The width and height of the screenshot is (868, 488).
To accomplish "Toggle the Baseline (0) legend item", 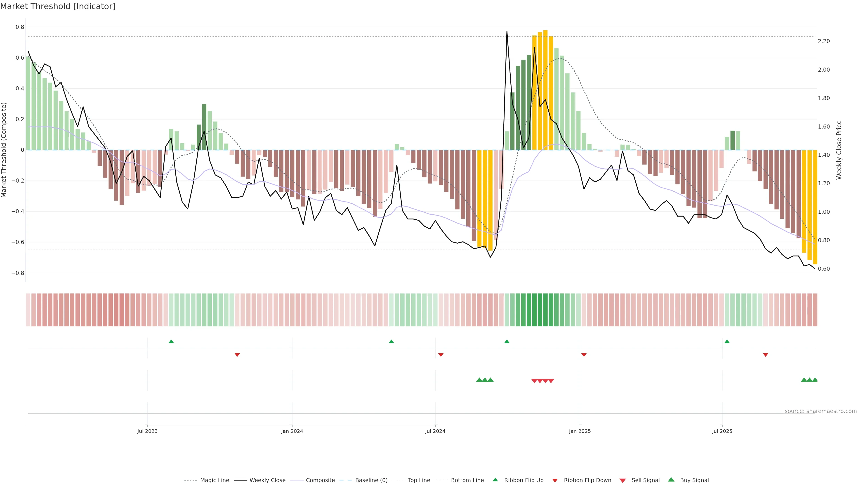I will 371,480.
